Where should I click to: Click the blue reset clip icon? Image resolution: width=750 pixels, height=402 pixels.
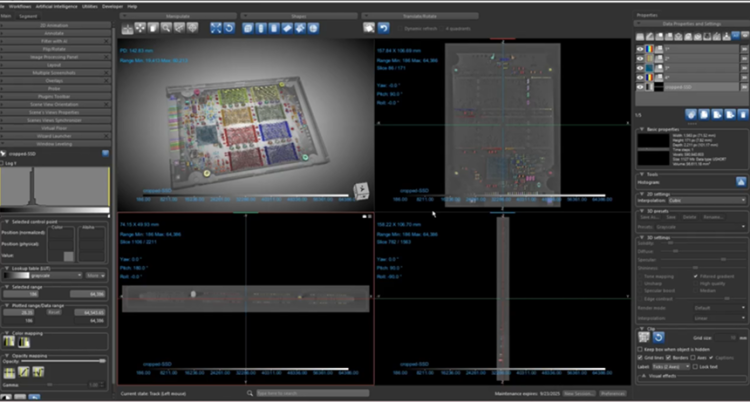(658, 337)
